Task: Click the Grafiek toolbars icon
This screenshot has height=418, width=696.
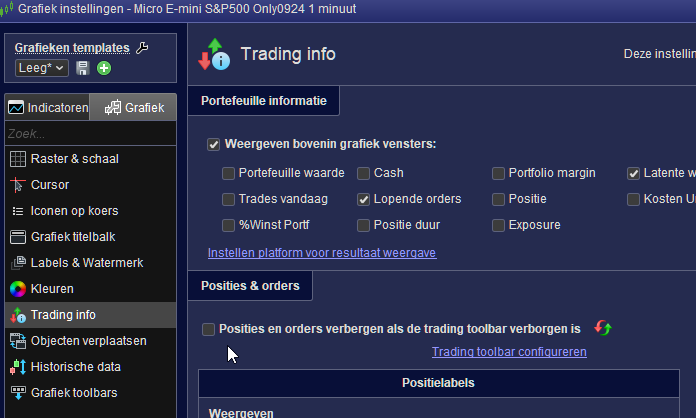Action: coord(18,393)
